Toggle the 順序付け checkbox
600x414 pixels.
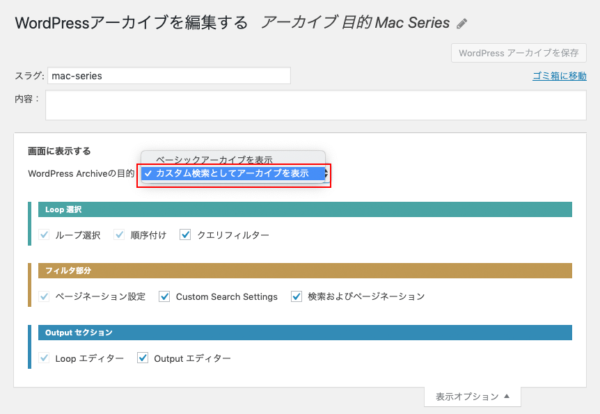119,235
